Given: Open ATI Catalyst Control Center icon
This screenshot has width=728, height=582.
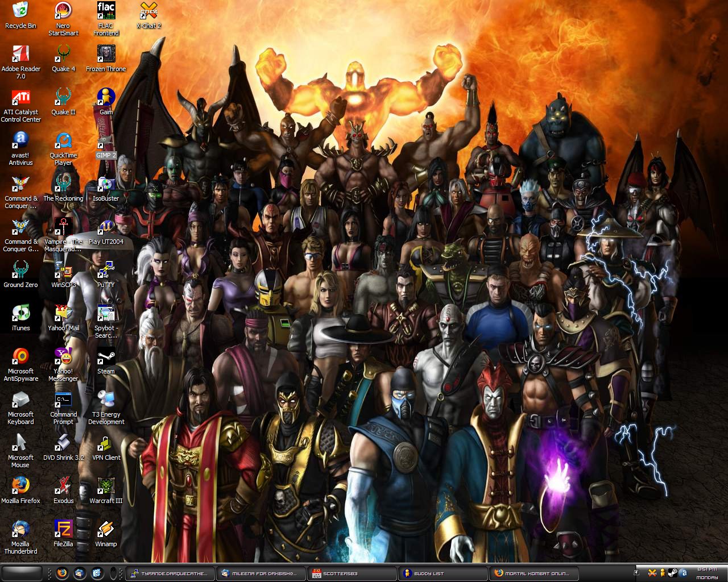Looking at the screenshot, I should [x=20, y=105].
